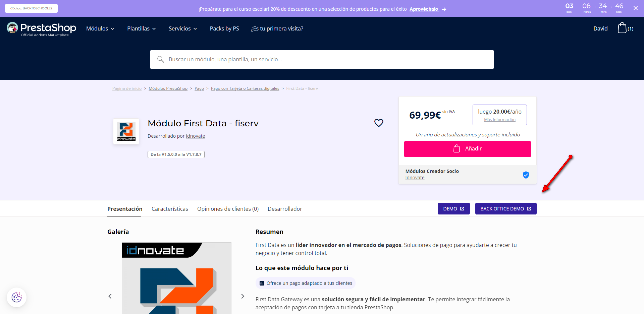Expand the Plantillas menu
Screen dimensions: 644x314
pos(142,28)
